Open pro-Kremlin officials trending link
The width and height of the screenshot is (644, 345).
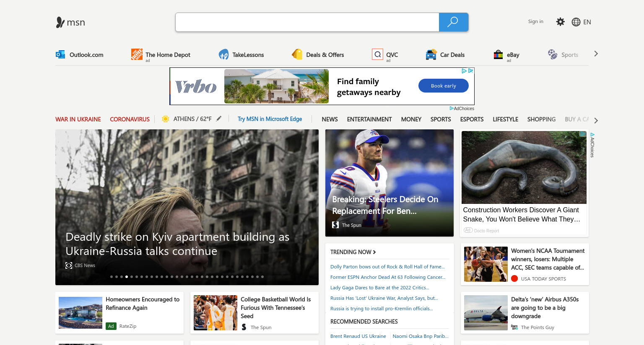(382, 309)
